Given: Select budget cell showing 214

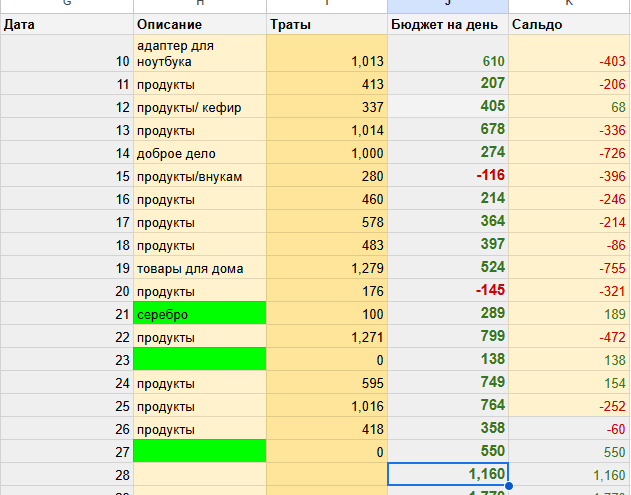Looking at the screenshot, I should 448,198.
